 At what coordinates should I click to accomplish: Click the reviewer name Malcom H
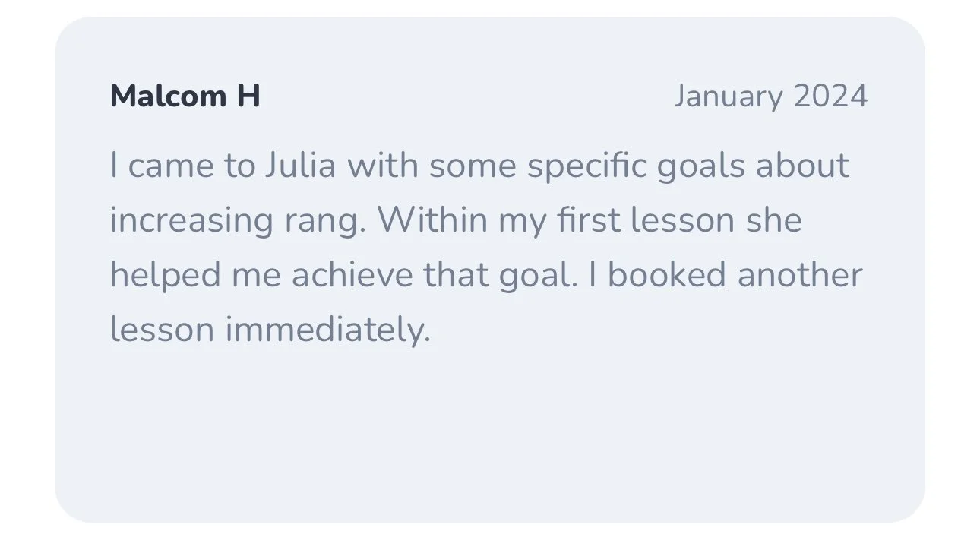[185, 96]
